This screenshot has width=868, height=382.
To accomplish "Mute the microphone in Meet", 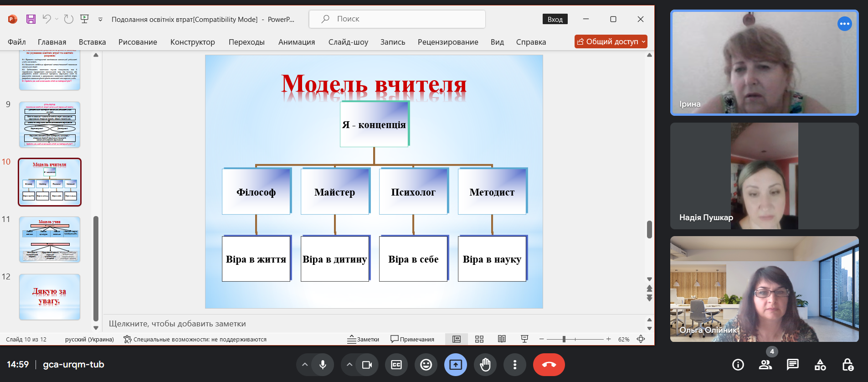I will [323, 365].
